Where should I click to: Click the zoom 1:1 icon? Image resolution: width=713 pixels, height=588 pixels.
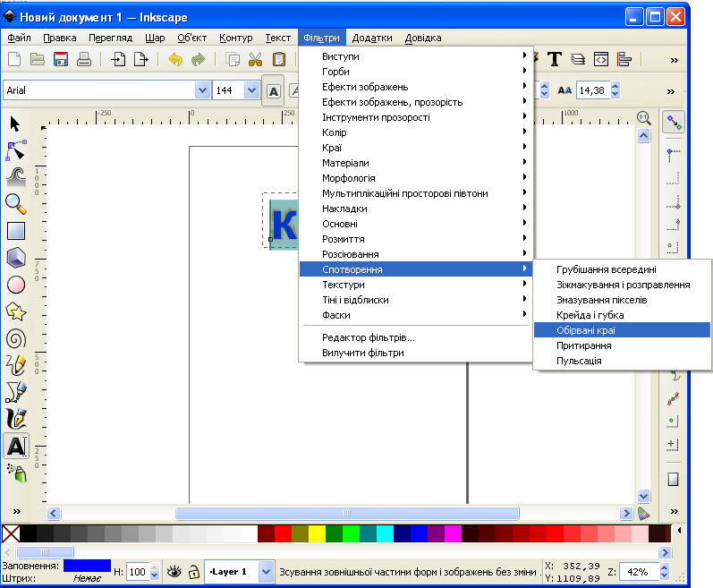pos(643,118)
